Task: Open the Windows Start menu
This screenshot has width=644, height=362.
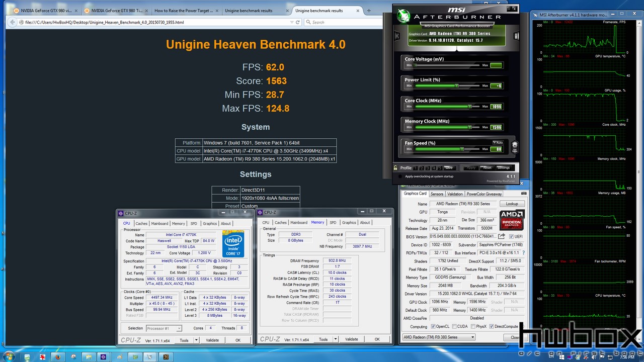Action: (x=9, y=356)
